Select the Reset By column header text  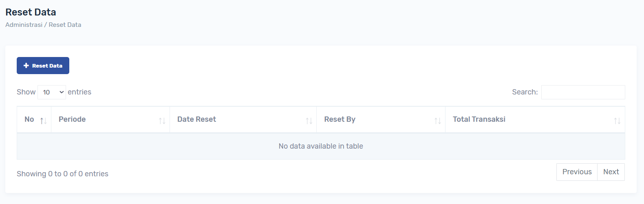pos(340,119)
